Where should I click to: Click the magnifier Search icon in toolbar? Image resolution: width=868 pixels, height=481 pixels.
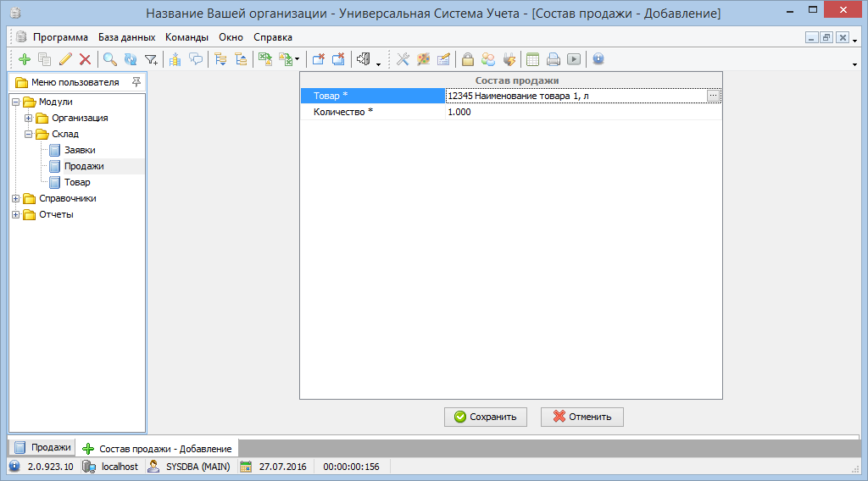(110, 59)
